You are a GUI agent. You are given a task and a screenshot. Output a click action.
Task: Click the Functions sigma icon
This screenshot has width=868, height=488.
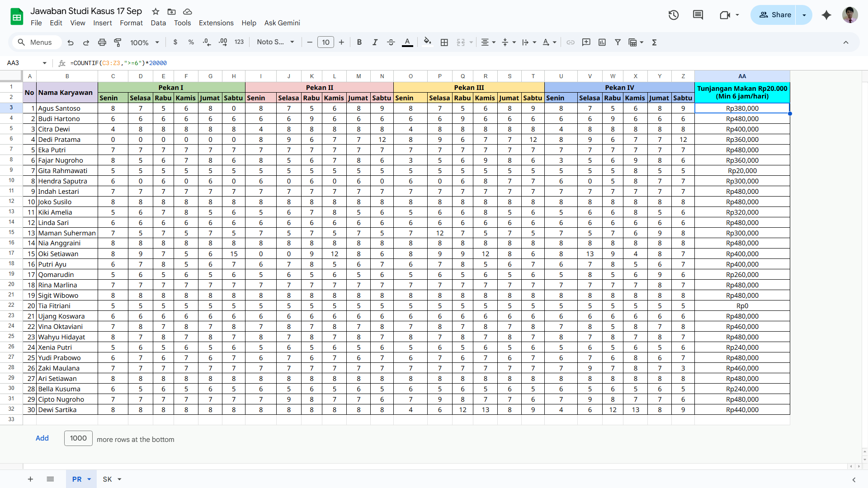[654, 42]
